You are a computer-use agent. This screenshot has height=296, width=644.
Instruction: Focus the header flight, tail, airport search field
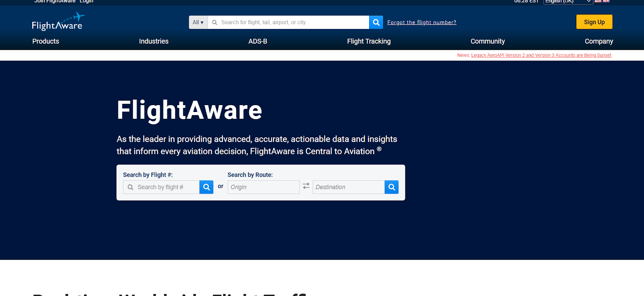[288, 22]
